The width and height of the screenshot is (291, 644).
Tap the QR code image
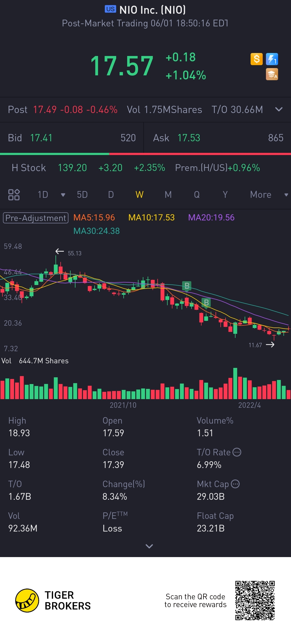[255, 600]
